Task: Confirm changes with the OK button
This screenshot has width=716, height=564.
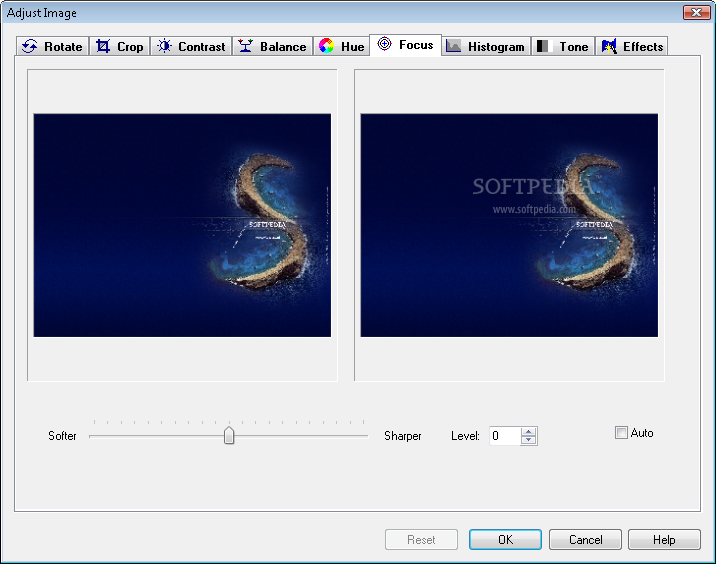Action: coord(505,540)
